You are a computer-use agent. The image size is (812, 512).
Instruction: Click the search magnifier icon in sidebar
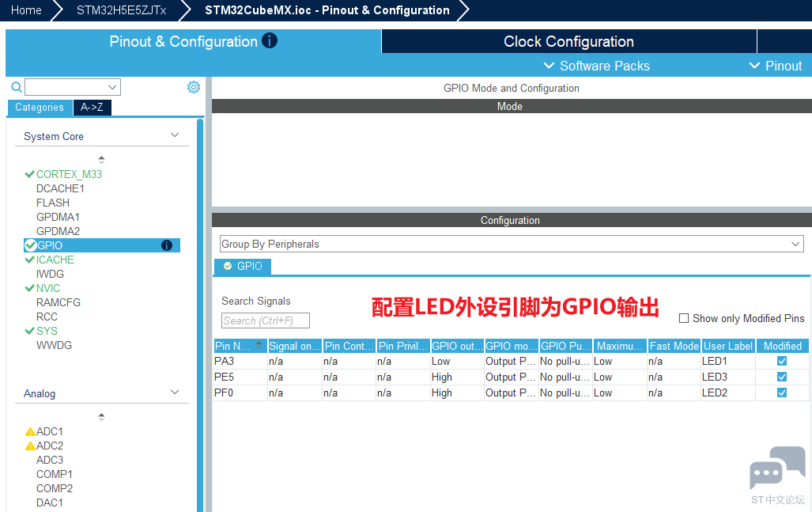pyautogui.click(x=17, y=87)
